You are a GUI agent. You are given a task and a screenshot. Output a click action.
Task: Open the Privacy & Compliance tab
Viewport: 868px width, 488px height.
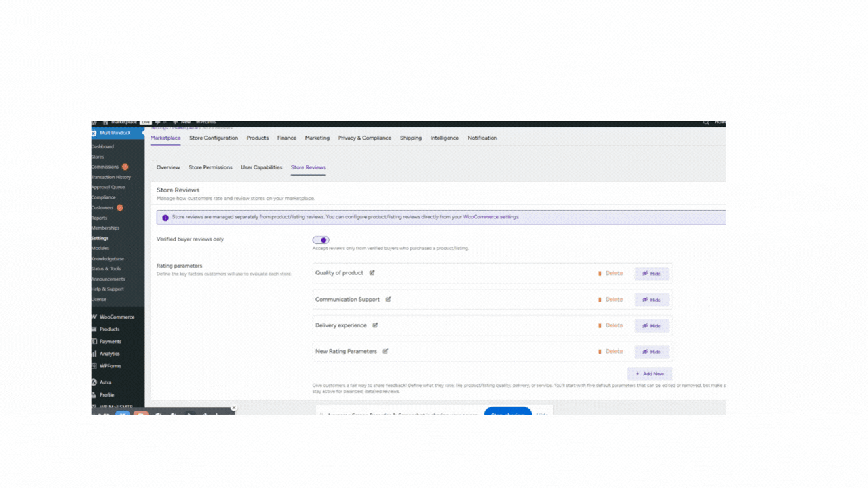pyautogui.click(x=365, y=138)
